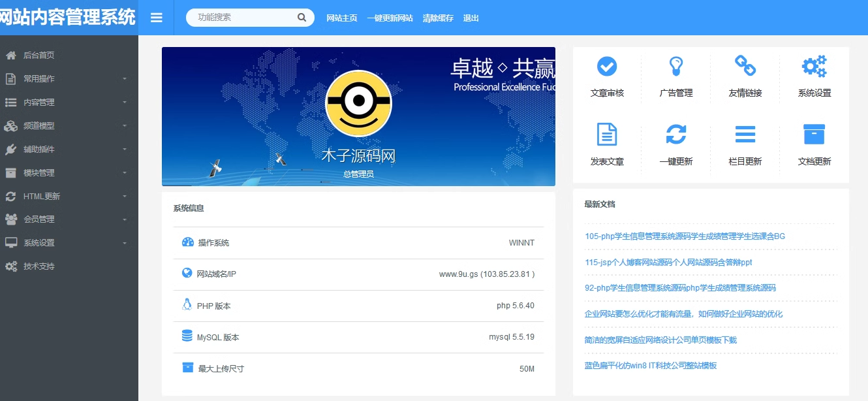Click the 发表文章 document icon

pyautogui.click(x=607, y=135)
